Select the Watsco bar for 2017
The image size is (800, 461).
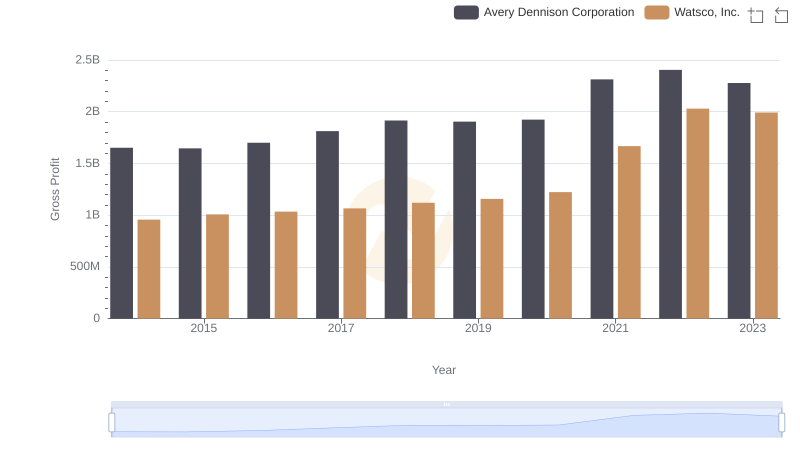click(x=355, y=263)
